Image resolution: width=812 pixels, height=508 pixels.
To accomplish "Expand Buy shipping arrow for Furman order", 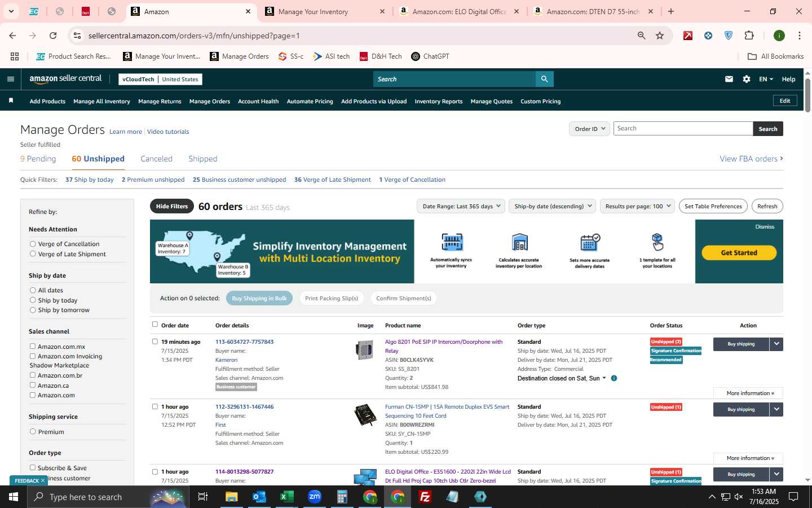I will tap(776, 409).
